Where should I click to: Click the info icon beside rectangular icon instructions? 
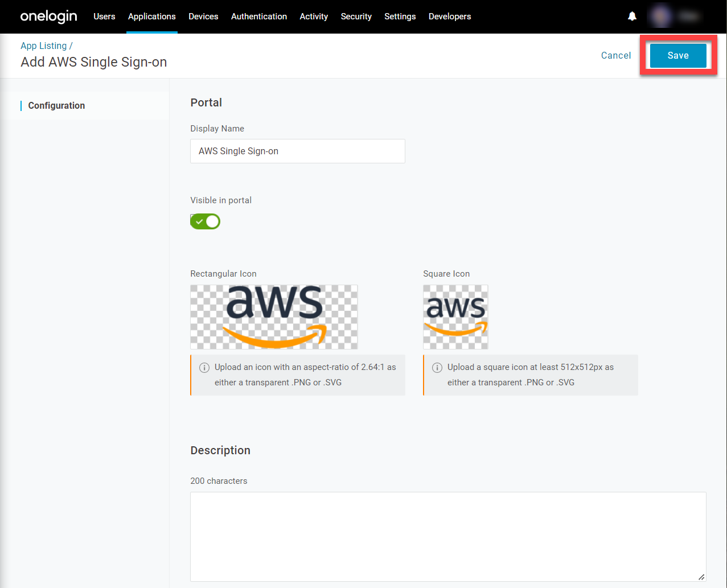click(204, 367)
